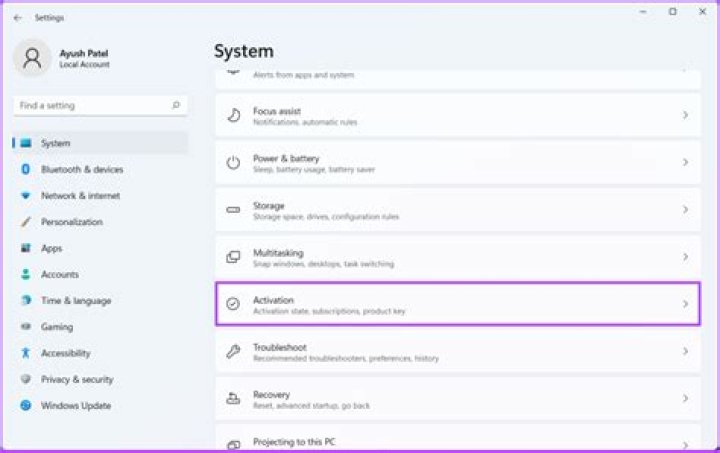Viewport: 720px width, 453px height.
Task: Click the Storage drive icon
Action: tap(233, 210)
